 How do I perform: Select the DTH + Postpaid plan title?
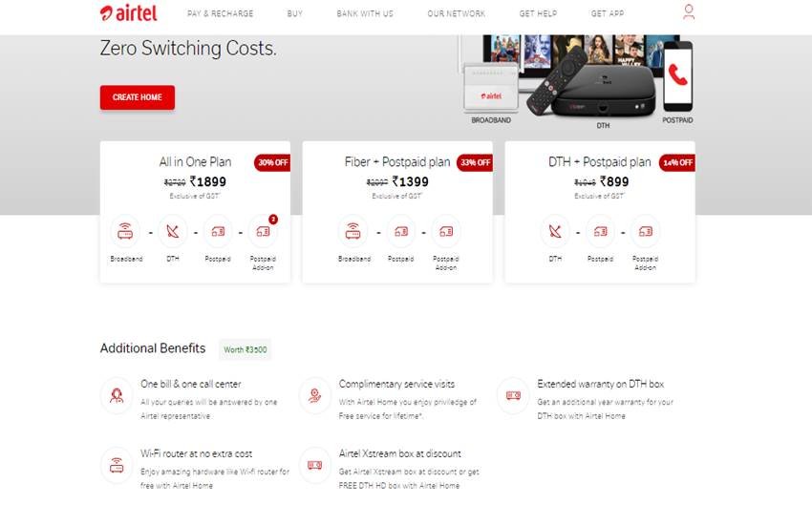point(600,162)
